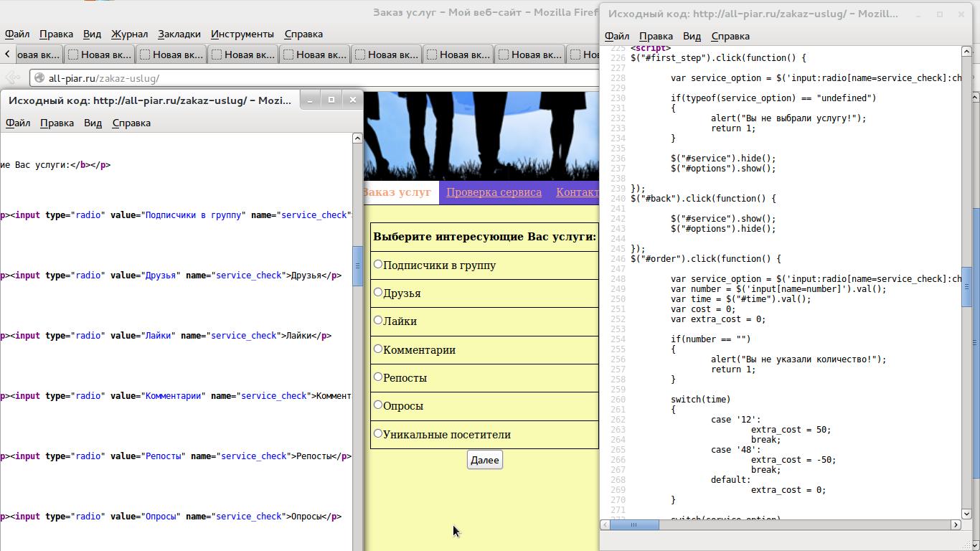Click right source window horizontal scrollbar thumb
980x551 pixels.
(x=634, y=524)
